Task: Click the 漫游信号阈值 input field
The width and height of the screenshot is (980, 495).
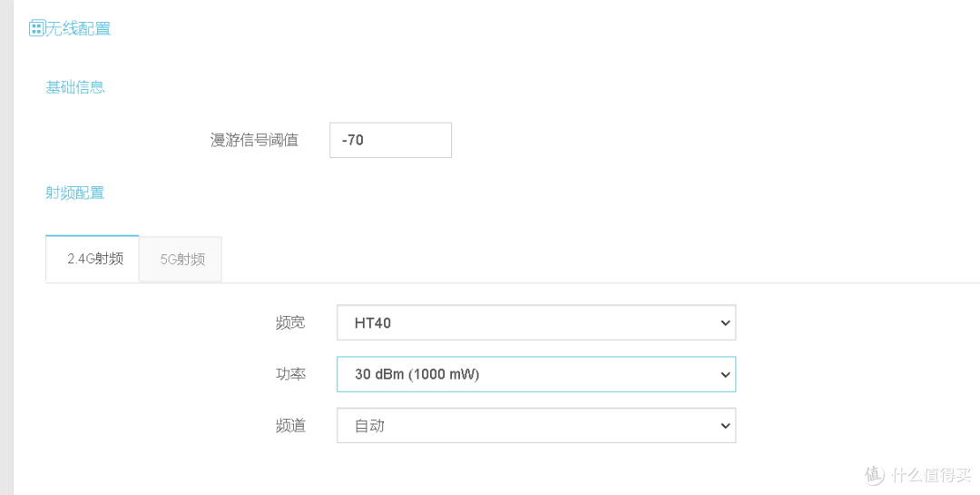Action: point(390,140)
